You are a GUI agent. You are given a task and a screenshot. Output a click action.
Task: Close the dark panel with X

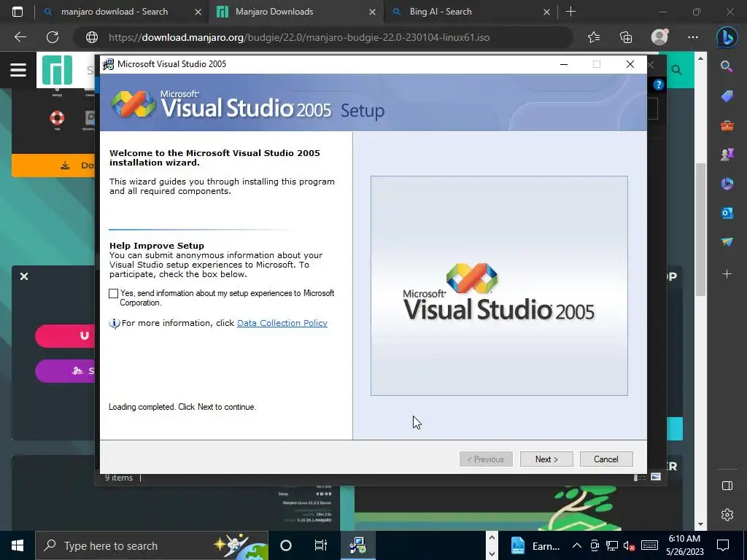(24, 276)
